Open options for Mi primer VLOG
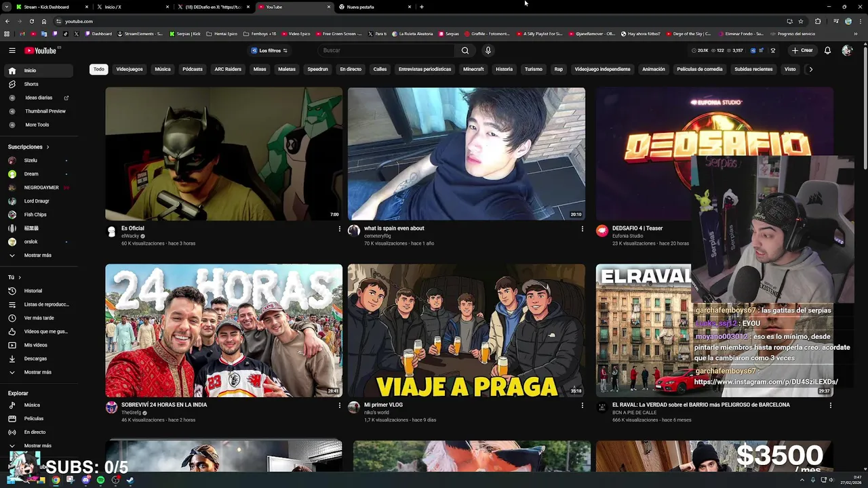The image size is (868, 488). [582, 405]
